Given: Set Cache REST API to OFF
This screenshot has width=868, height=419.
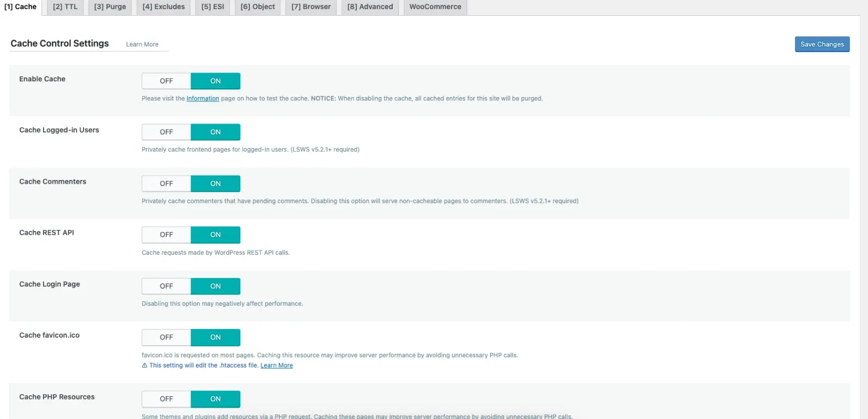Looking at the screenshot, I should 167,235.
